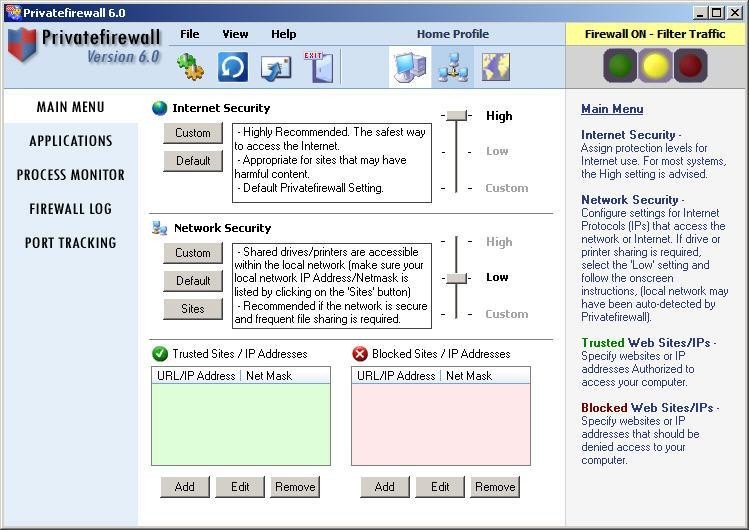Viewport: 749px width, 530px height.
Task: Switch to the yellow Filter Traffic light
Action: pyautogui.click(x=655, y=66)
